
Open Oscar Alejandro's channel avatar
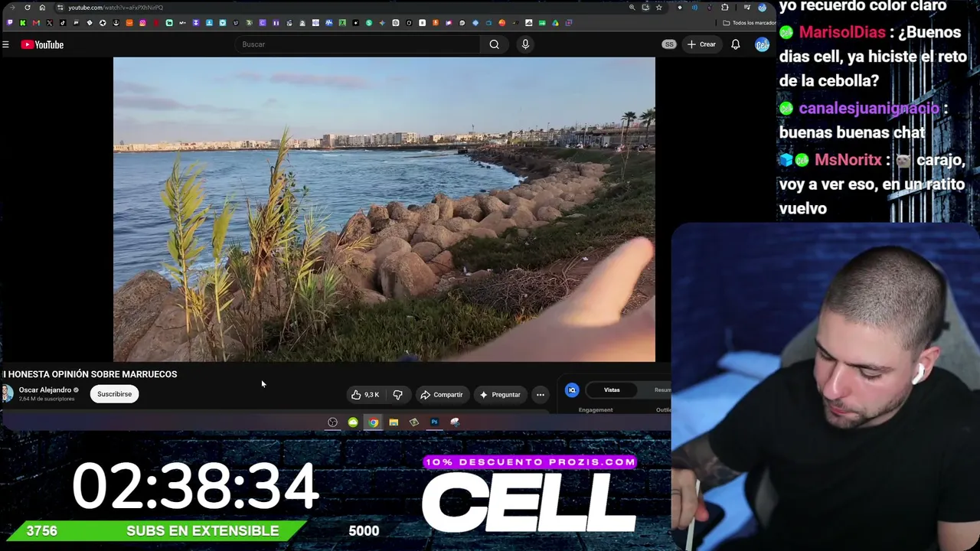pos(8,394)
